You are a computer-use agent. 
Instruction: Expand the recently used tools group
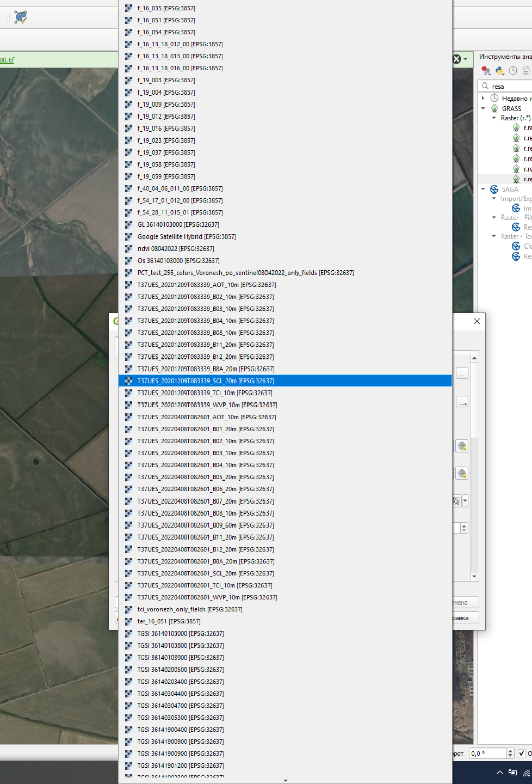click(x=483, y=98)
